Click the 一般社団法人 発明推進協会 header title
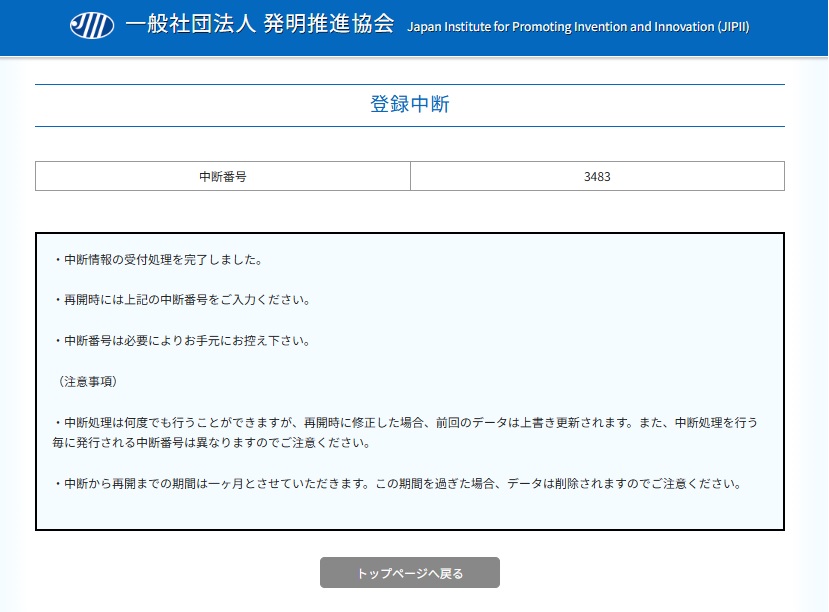829x612 pixels. tap(260, 24)
